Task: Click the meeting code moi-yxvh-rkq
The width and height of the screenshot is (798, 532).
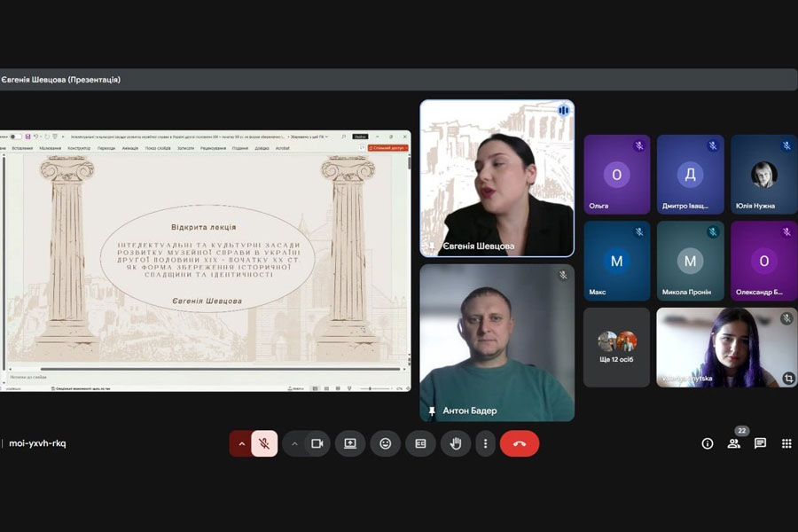Action: click(37, 443)
